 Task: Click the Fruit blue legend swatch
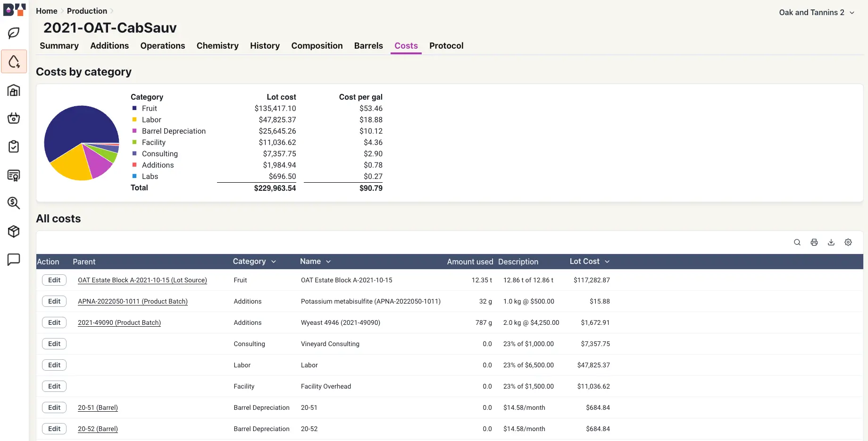134,108
